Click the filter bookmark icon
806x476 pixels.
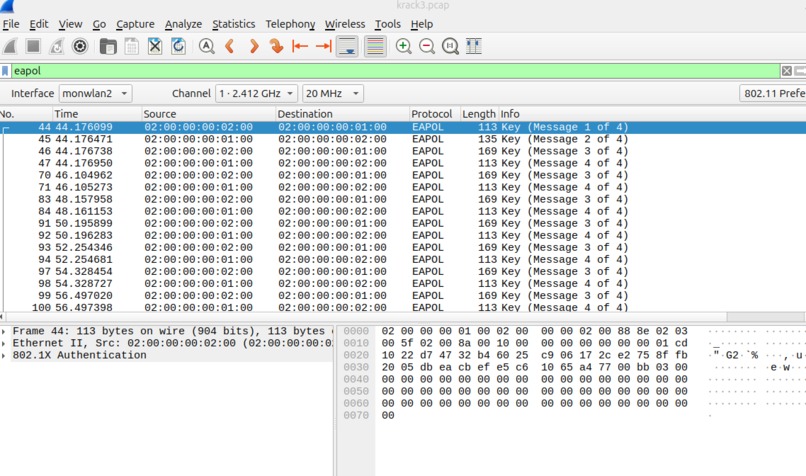5,71
